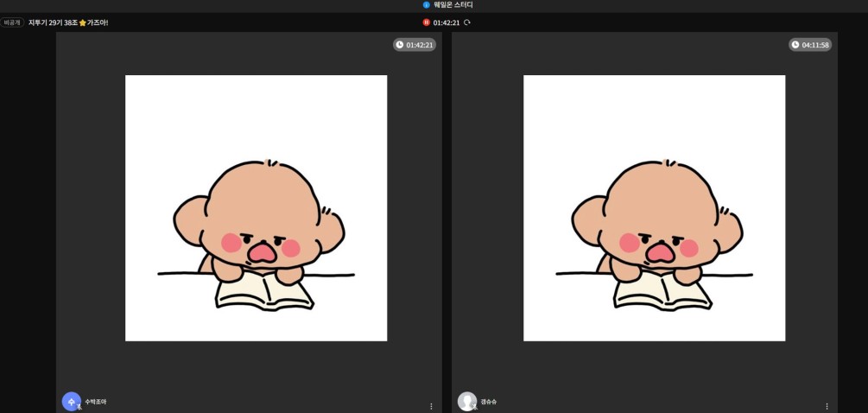
Task: Click the 웨일온 스터디 window title
Action: pyautogui.click(x=453, y=5)
